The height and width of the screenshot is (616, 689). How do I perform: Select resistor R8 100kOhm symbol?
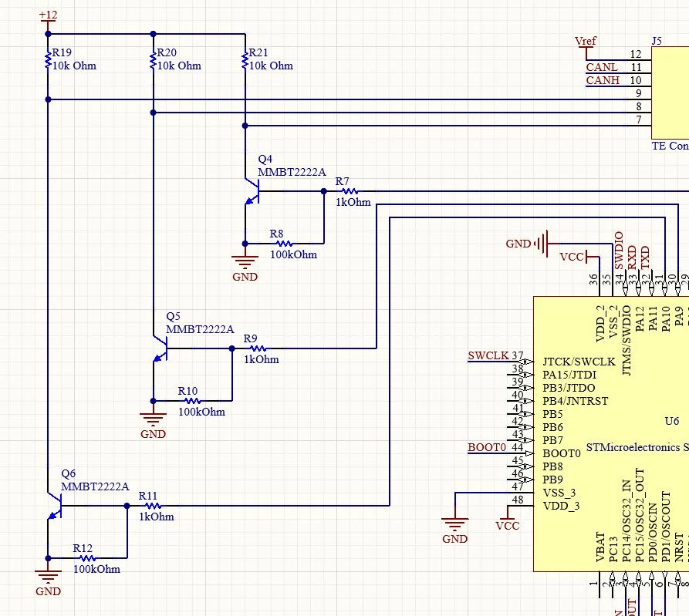pyautogui.click(x=284, y=243)
